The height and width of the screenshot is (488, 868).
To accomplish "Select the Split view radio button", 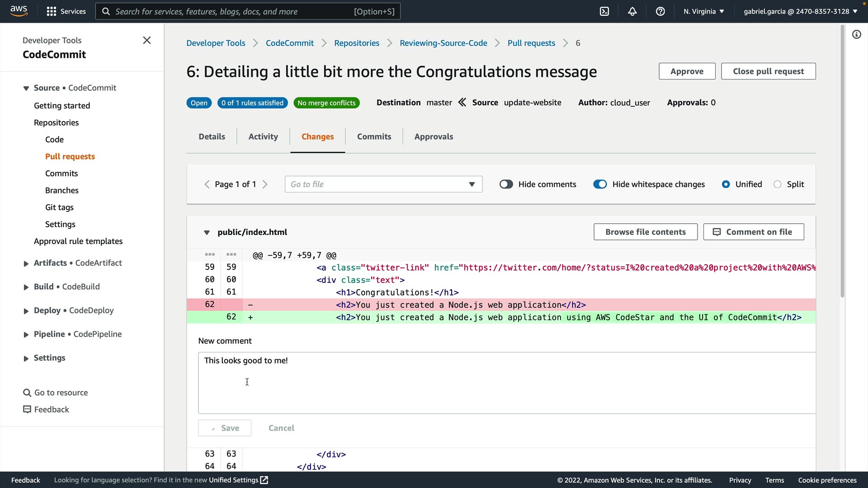I will click(x=777, y=184).
